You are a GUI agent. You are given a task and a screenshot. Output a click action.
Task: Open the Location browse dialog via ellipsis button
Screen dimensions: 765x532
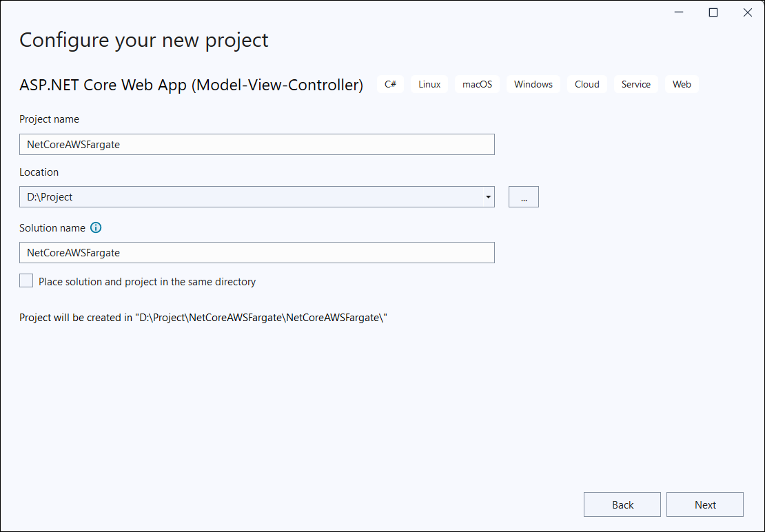tap(523, 196)
